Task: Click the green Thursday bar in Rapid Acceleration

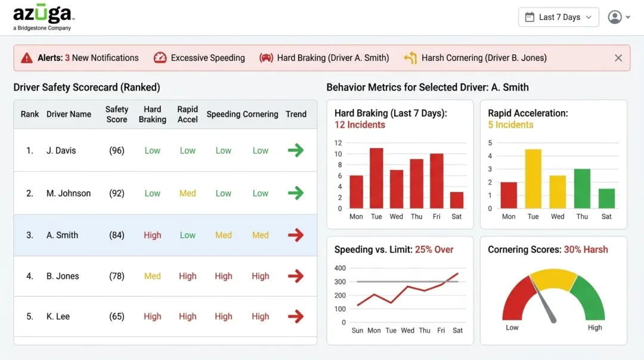Action: pos(582,189)
